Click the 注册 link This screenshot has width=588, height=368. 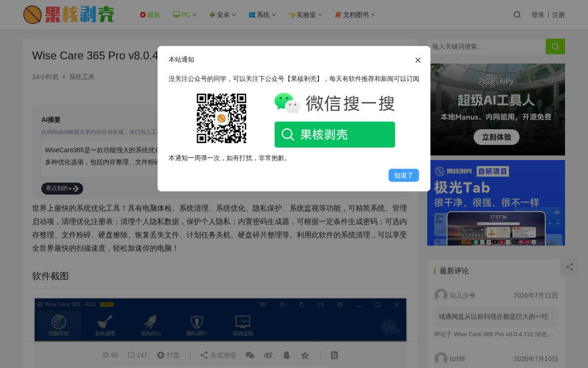click(x=559, y=15)
